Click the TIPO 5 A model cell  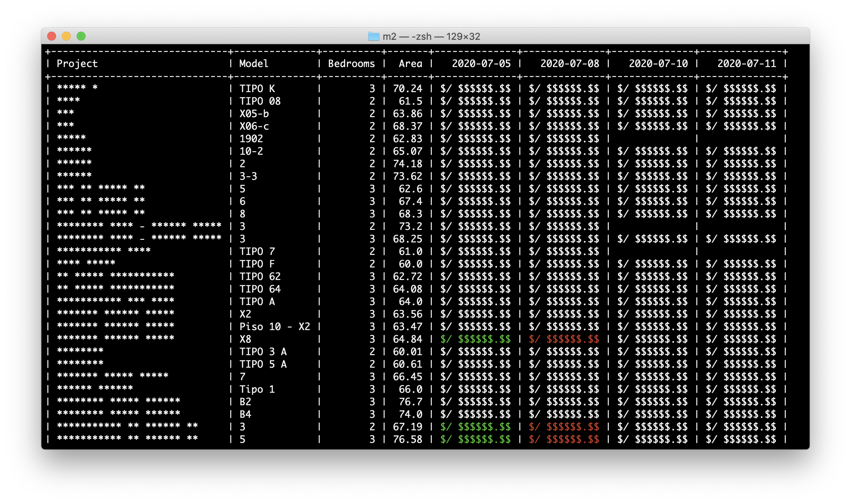coord(263,364)
